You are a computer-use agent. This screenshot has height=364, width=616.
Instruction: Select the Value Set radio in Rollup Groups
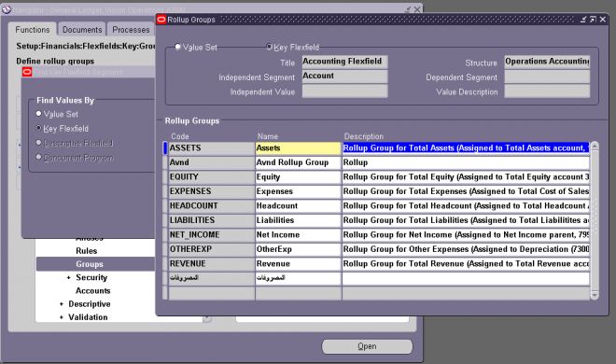click(177, 47)
